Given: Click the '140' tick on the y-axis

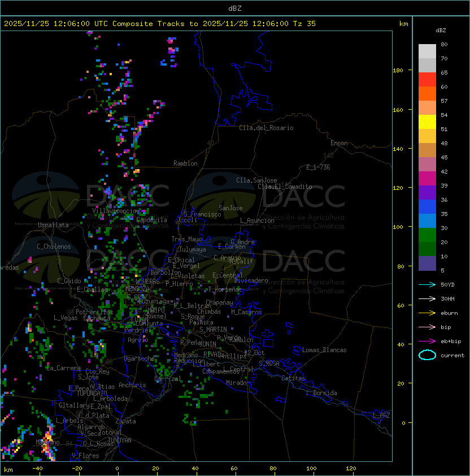Looking at the screenshot, I should 398,149.
